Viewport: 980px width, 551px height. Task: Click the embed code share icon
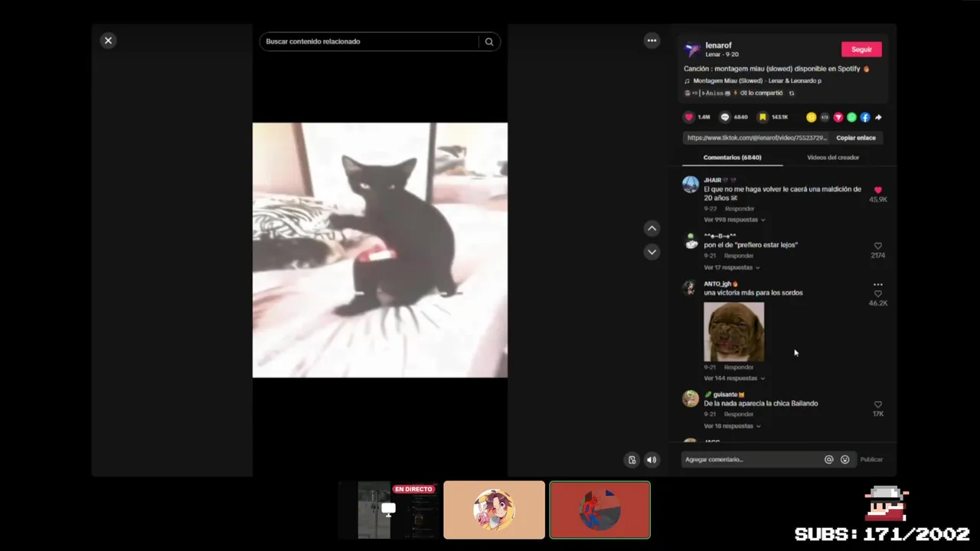click(x=825, y=117)
